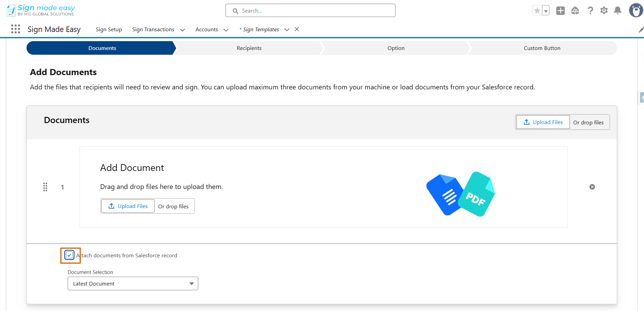Open the Setup gear icon
The height and width of the screenshot is (311, 644).
click(604, 11)
